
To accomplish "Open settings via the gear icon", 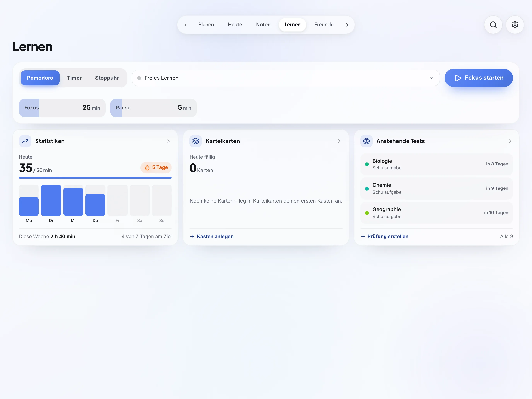I will tap(515, 25).
